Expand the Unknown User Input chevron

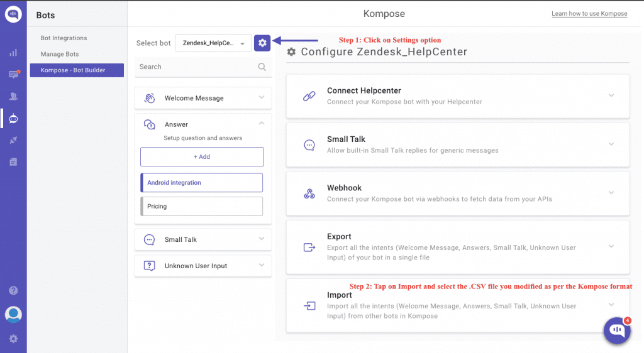[x=262, y=265]
